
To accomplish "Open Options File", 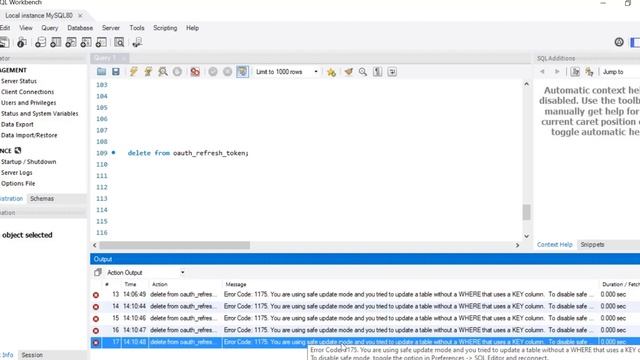I will point(18,183).
